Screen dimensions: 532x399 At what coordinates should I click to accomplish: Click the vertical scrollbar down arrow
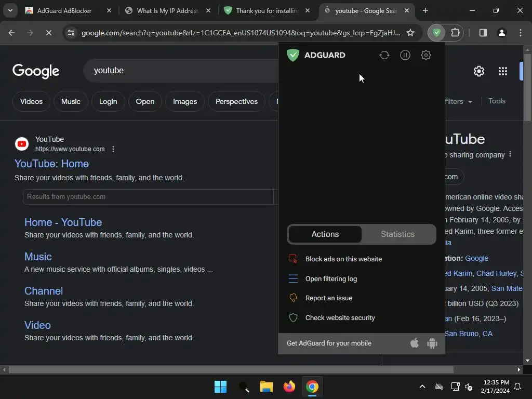point(527,361)
